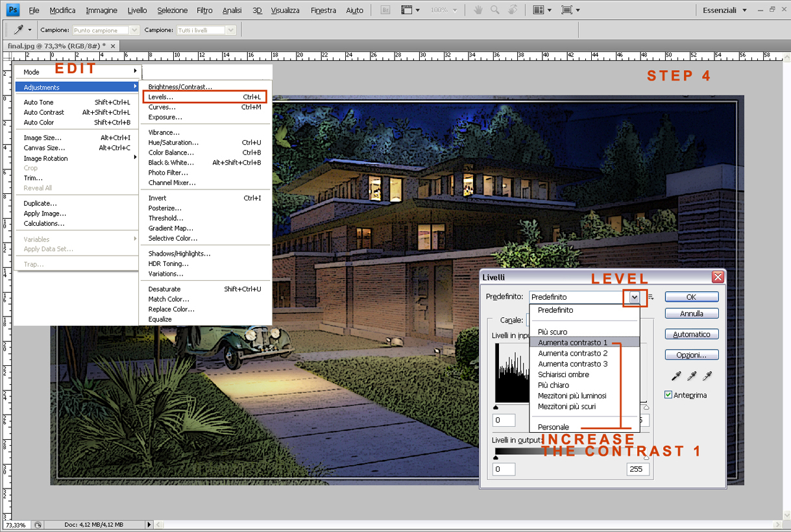This screenshot has height=532, width=791.
Task: Open the Immagine menu
Action: coord(102,10)
